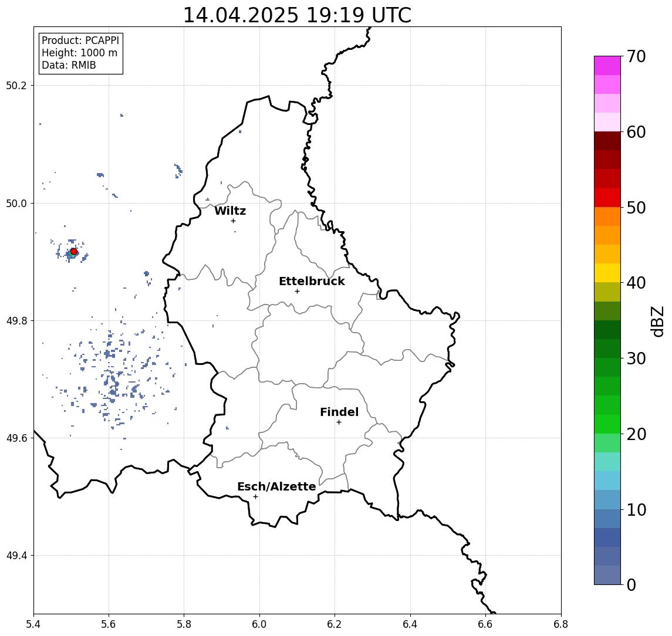
Task: Click the colorbar tick label 10
Action: click(636, 509)
